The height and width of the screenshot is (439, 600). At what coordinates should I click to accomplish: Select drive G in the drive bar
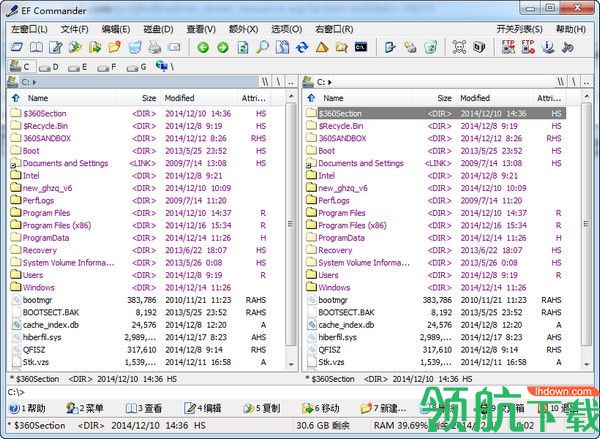137,67
